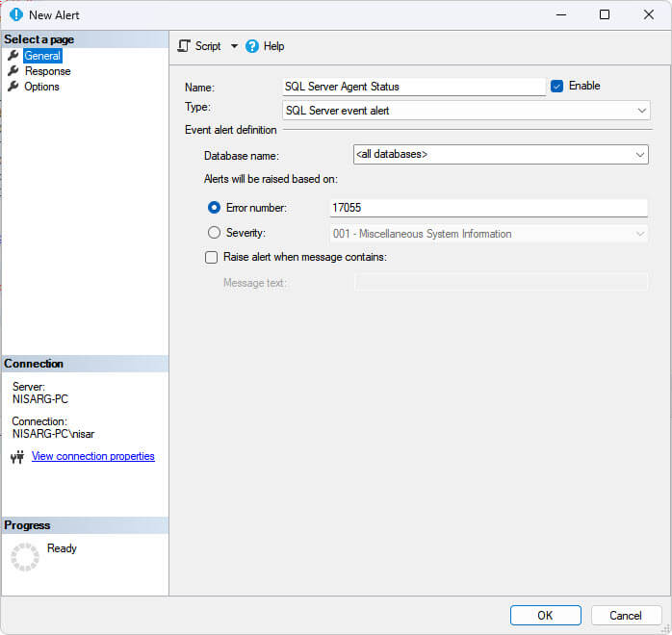Maximize the New Alert window
672x635 pixels.
click(x=605, y=14)
